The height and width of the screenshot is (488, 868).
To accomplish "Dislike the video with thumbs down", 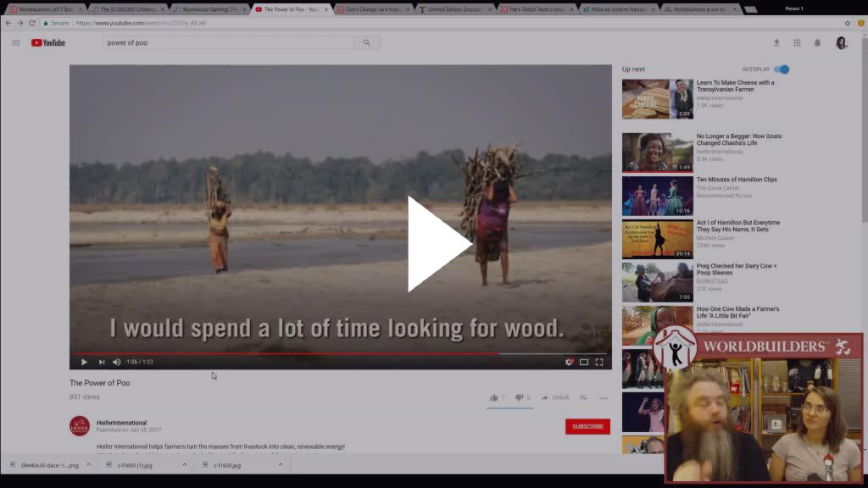I will (520, 397).
